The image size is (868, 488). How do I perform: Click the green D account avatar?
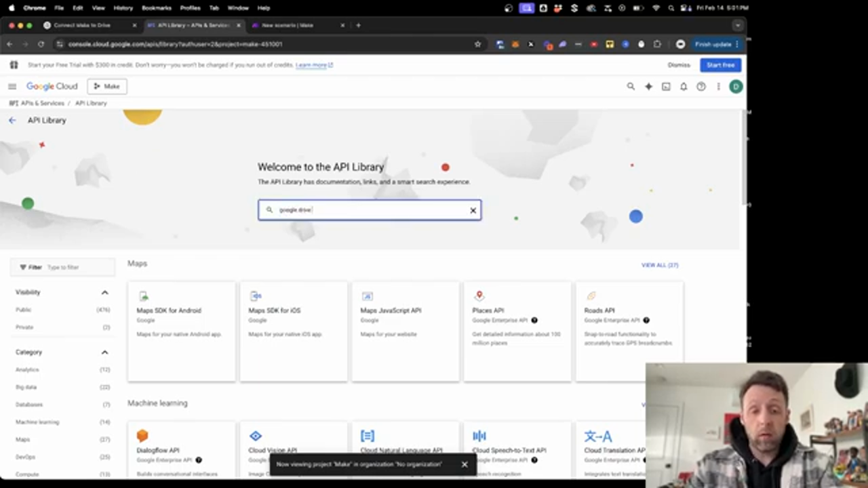pyautogui.click(x=736, y=86)
